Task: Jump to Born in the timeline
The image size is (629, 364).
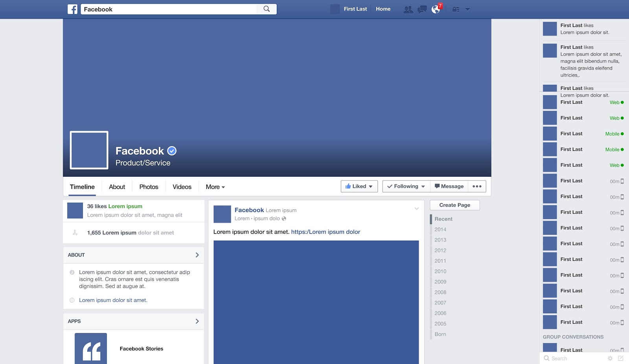Action: point(440,335)
